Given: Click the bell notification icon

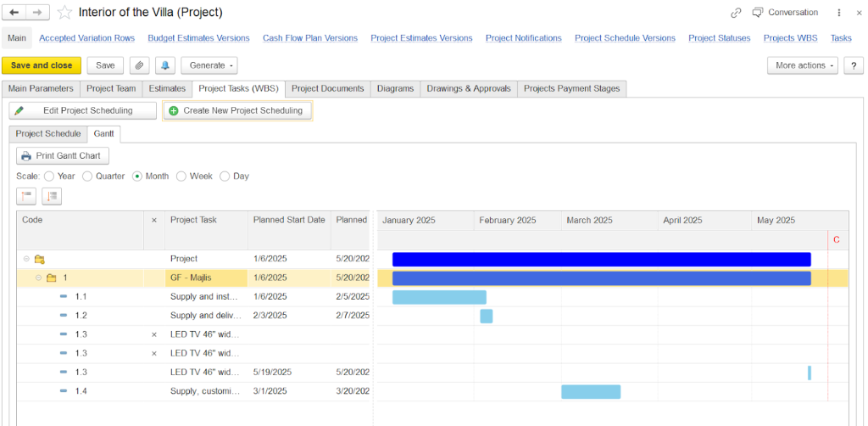Looking at the screenshot, I should coord(164,65).
